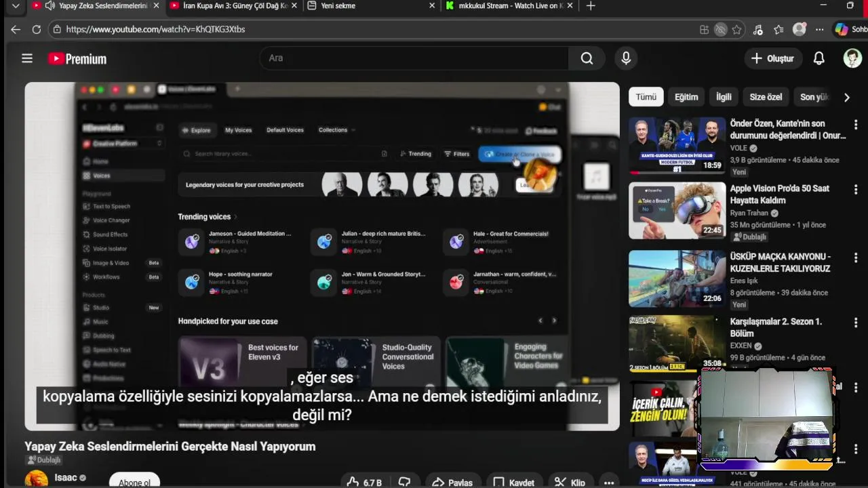Go to YouTube Premium home logo
868x488 pixels.
[x=77, y=59]
